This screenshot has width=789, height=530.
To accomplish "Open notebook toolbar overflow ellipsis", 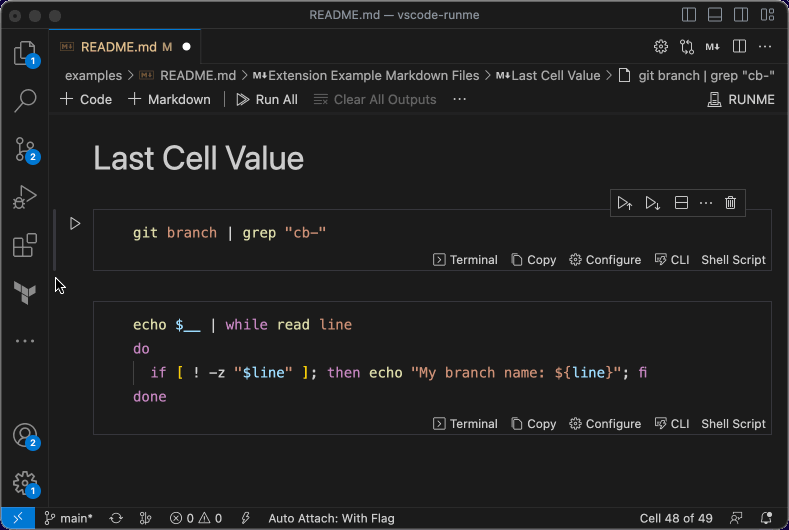I will coord(459,100).
